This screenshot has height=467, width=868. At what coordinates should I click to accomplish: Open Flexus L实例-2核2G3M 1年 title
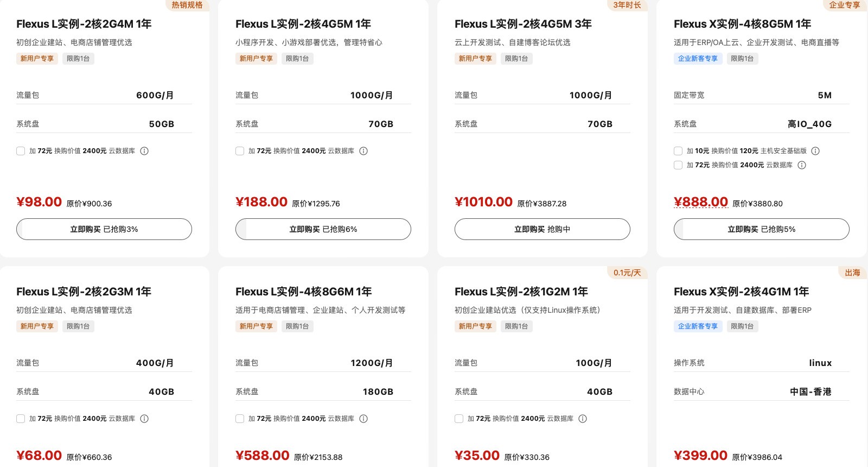click(84, 292)
